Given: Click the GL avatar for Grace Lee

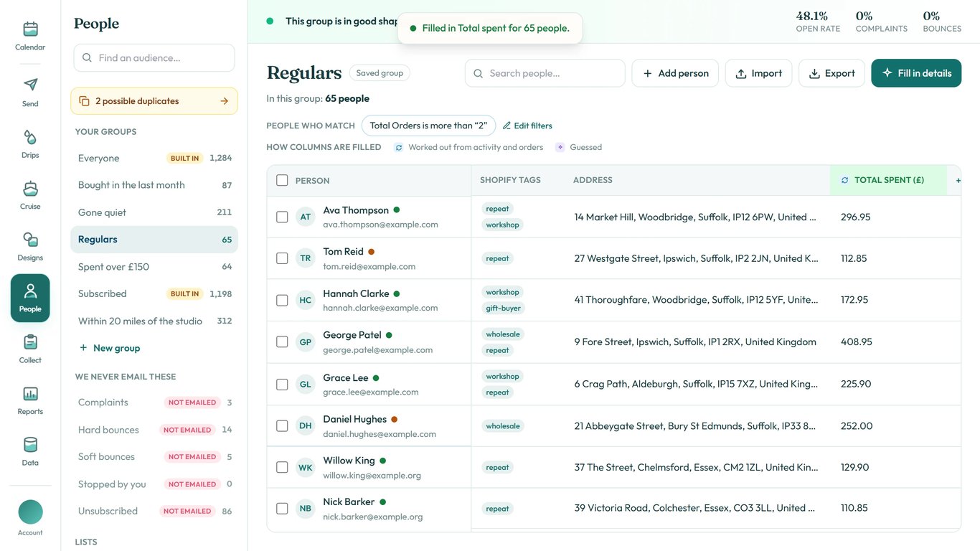Looking at the screenshot, I should pyautogui.click(x=306, y=384).
